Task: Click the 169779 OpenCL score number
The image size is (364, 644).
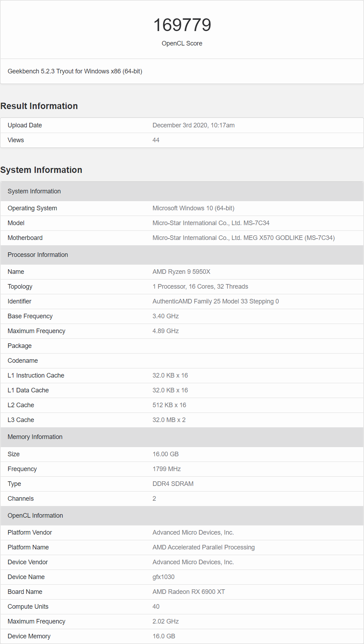Action: pos(182,25)
